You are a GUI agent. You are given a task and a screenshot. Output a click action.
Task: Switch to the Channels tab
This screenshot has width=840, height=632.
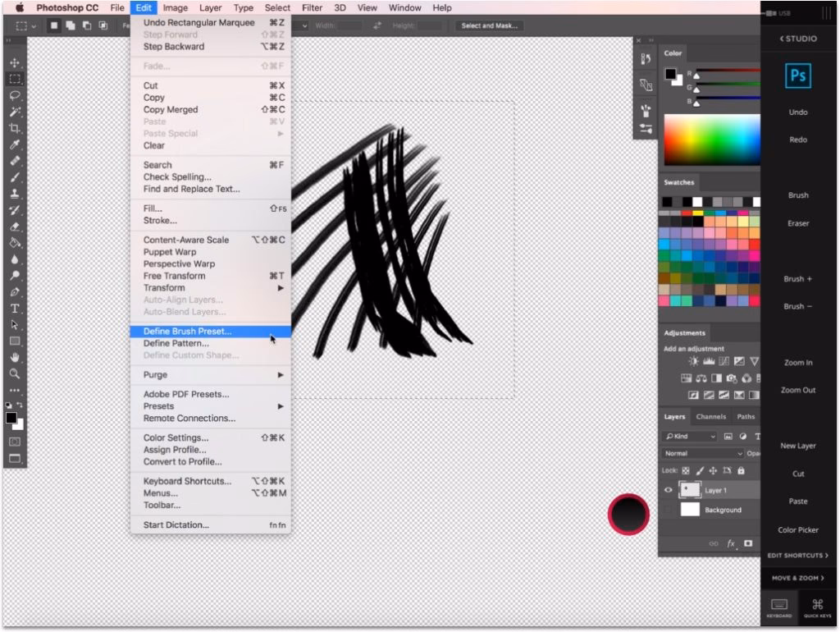tap(710, 416)
